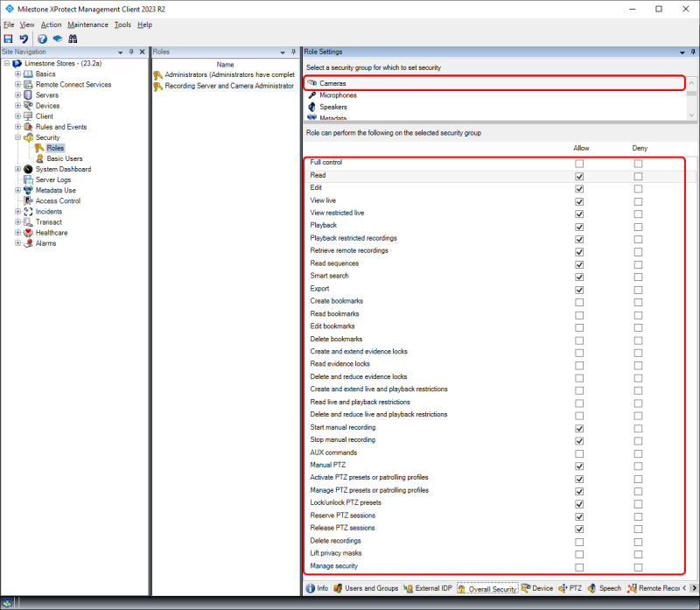700x610 pixels.
Task: Switch to the Device tab
Action: (x=537, y=588)
